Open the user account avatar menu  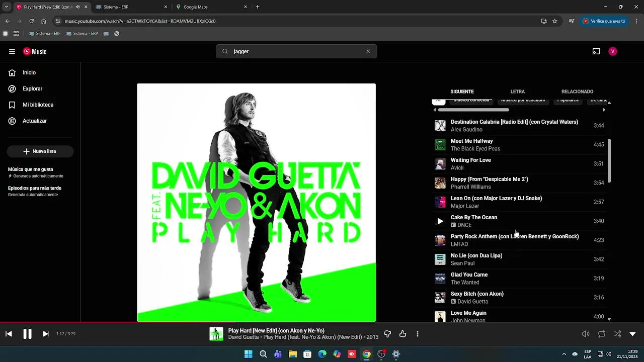click(x=612, y=51)
